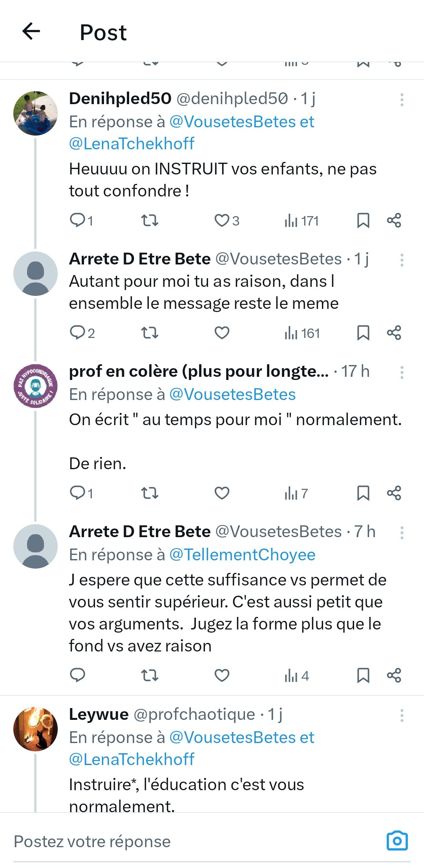
Task: Open @LenaTchekhoff link in Leywue's reply
Action: click(132, 760)
